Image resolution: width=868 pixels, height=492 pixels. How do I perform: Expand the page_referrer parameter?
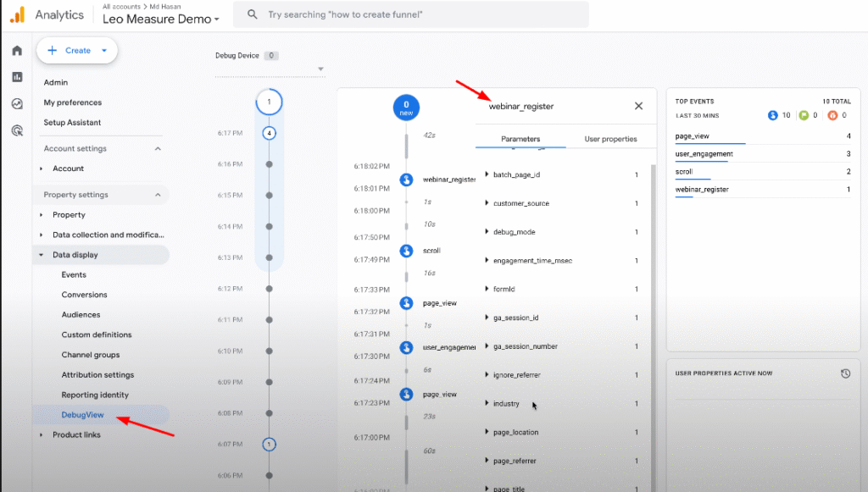click(x=487, y=461)
